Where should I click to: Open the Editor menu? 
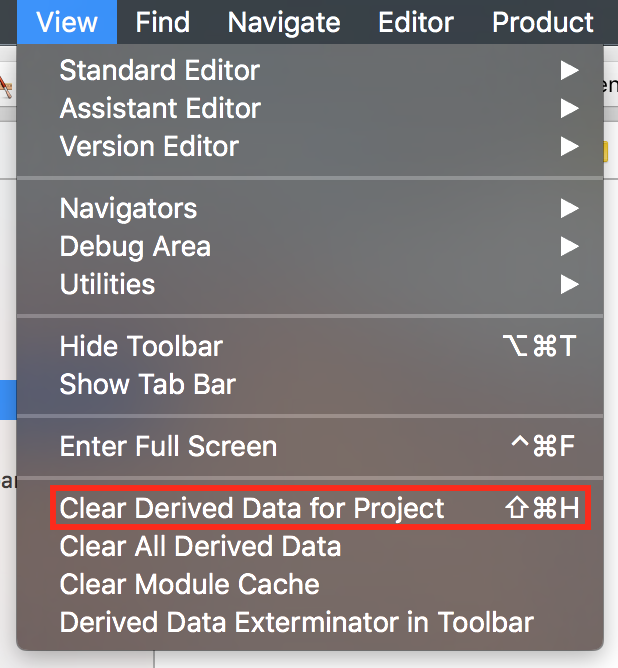[x=416, y=22]
